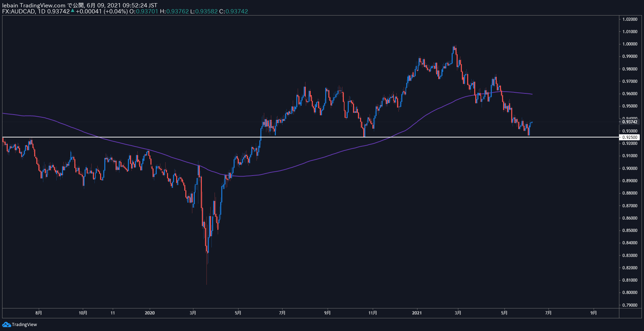The image size is (644, 331).
Task: Click the 0.93000 price axis label
Action: pyautogui.click(x=630, y=131)
